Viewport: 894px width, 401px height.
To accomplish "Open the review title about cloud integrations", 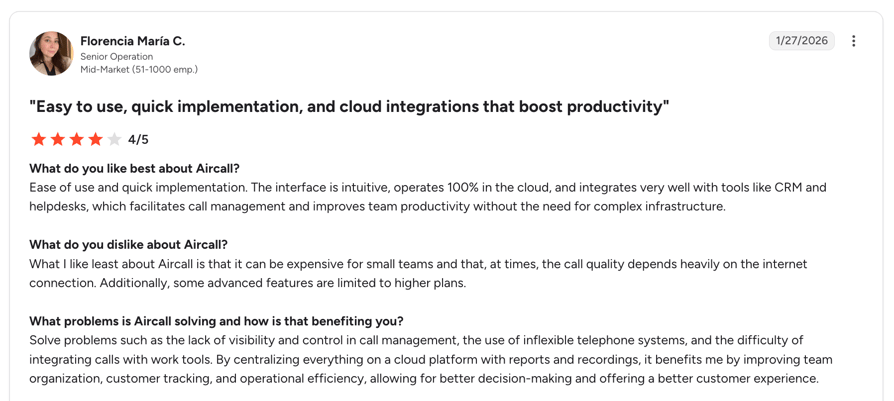I will coord(349,107).
